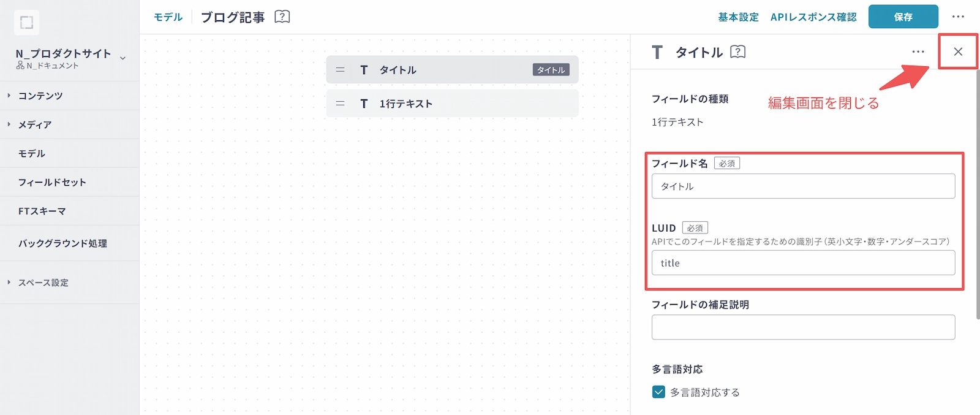
Task: Expand the スペース設定 sidebar section
Action: tap(9, 283)
